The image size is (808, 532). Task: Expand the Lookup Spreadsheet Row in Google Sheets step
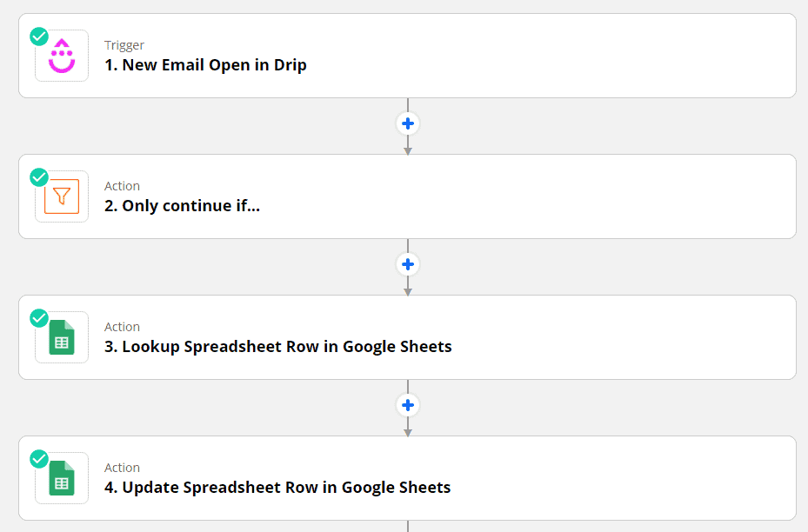407,337
